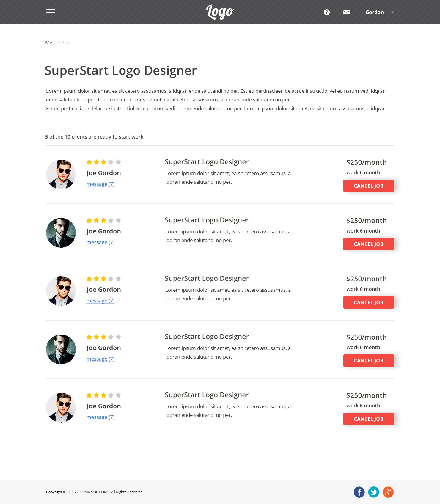Cancel the job in the first listing
Screen dimensions: 440x504
(368, 186)
